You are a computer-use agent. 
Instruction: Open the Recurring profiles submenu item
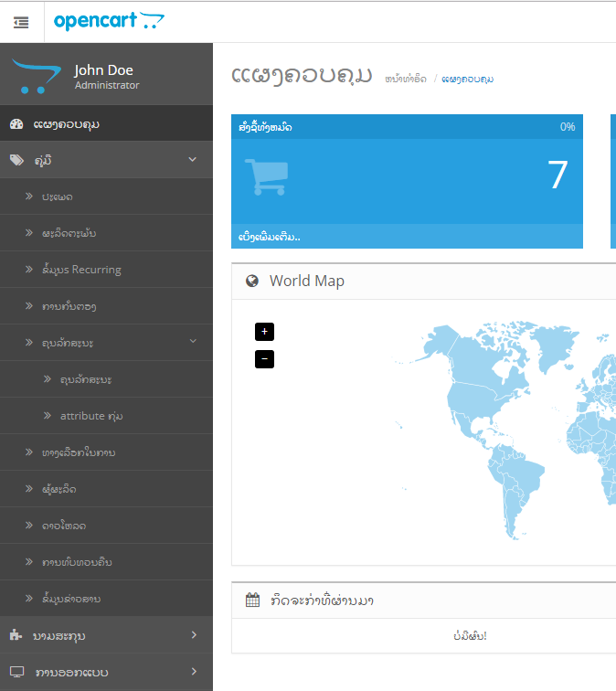[106, 270]
